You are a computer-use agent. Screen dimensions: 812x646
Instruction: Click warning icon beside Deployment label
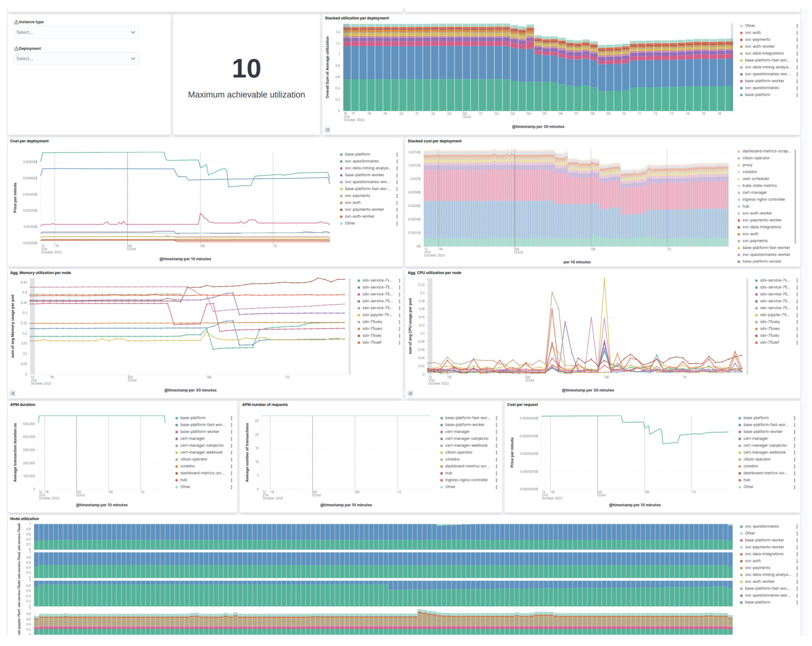(x=16, y=49)
